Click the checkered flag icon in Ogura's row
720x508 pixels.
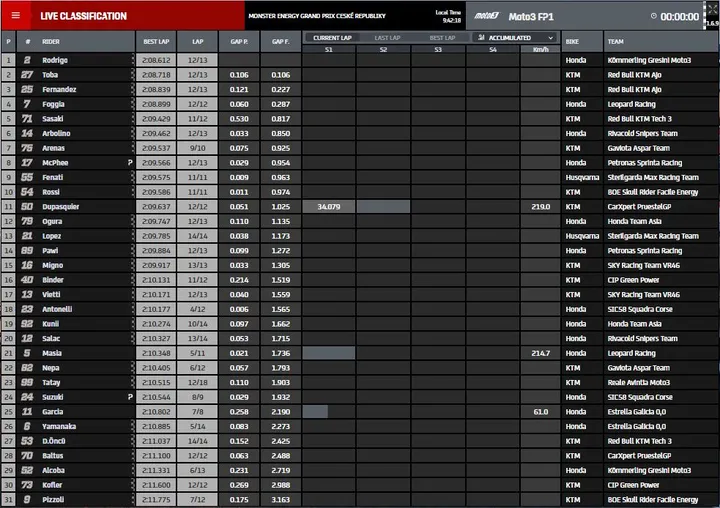pos(133,221)
